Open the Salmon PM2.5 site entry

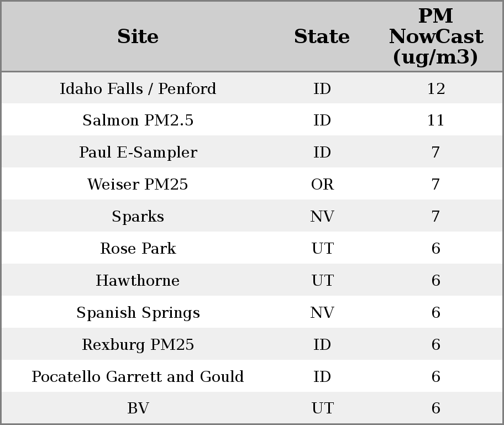click(138, 120)
